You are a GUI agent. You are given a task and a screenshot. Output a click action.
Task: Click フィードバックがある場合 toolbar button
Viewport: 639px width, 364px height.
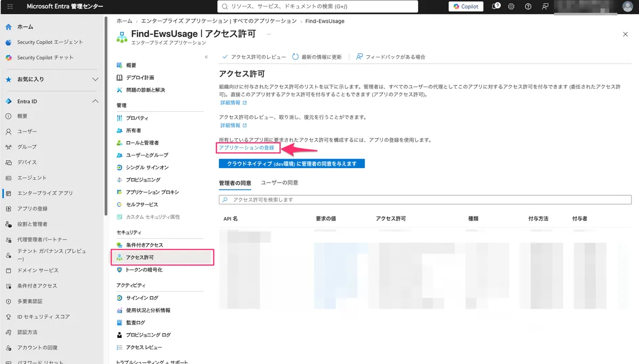[x=390, y=57]
